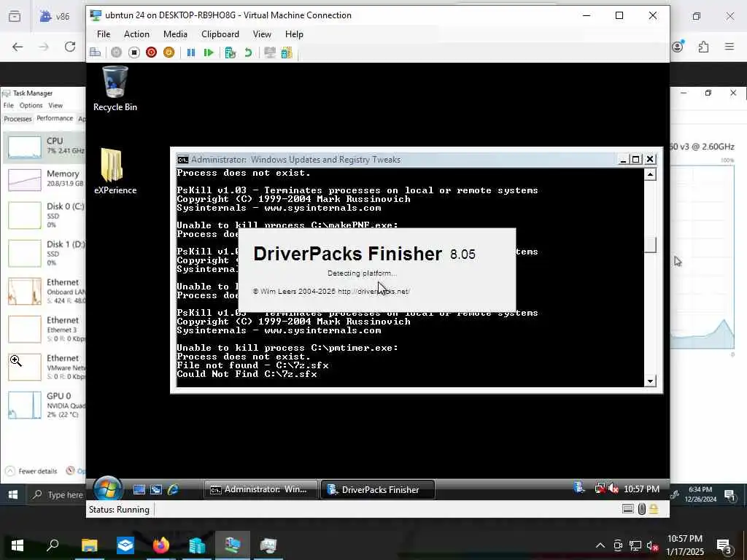The image size is (747, 560).
Task: Collapse Task Manager with Fewer details
Action: 31,471
